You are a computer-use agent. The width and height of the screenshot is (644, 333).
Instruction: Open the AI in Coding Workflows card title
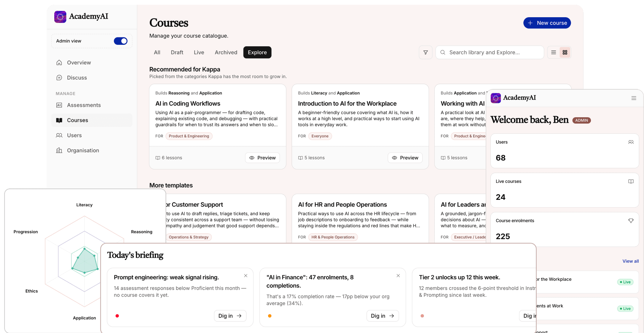188,104
